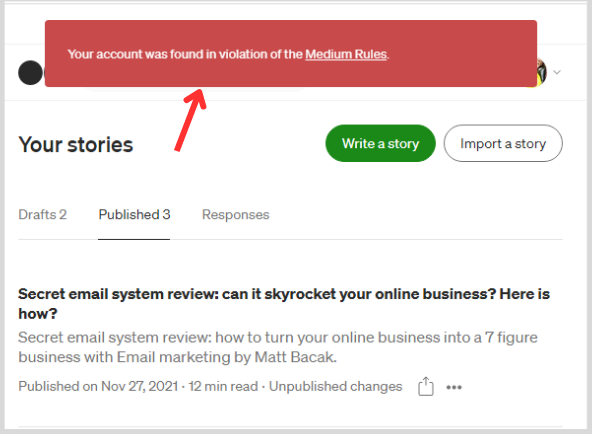592x434 pixels.
Task: Click the red arrow annotation
Action: coord(191,120)
